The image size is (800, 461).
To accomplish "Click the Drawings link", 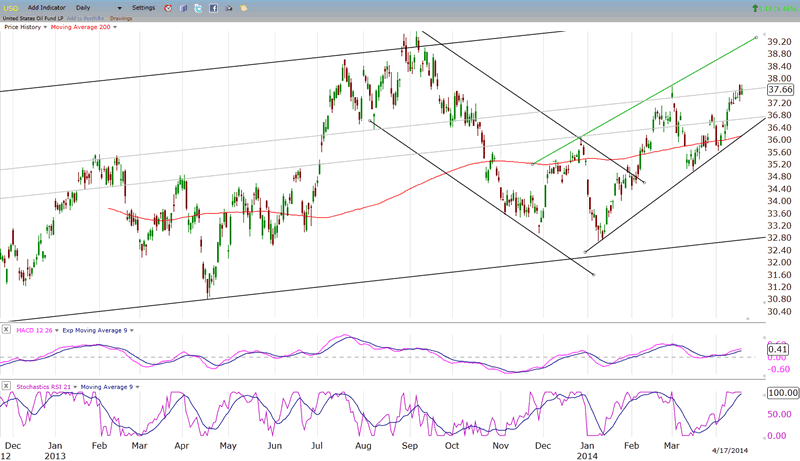I will coord(121,18).
